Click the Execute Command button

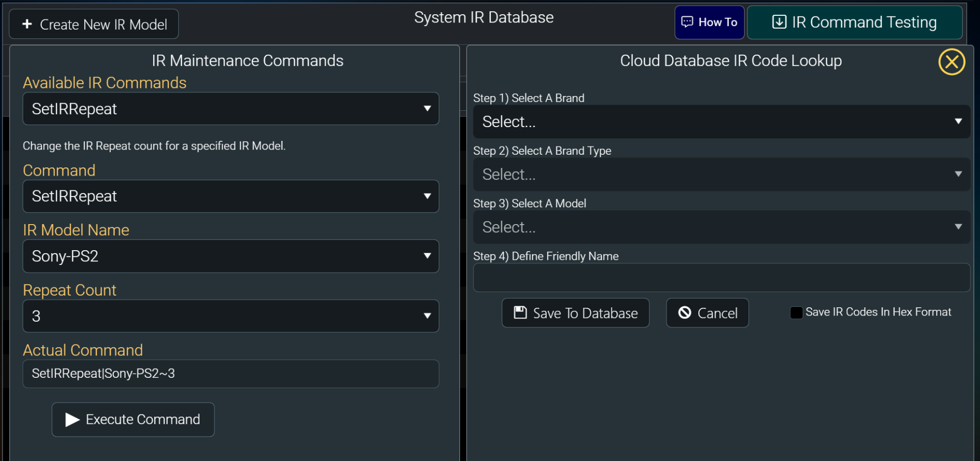pyautogui.click(x=133, y=420)
